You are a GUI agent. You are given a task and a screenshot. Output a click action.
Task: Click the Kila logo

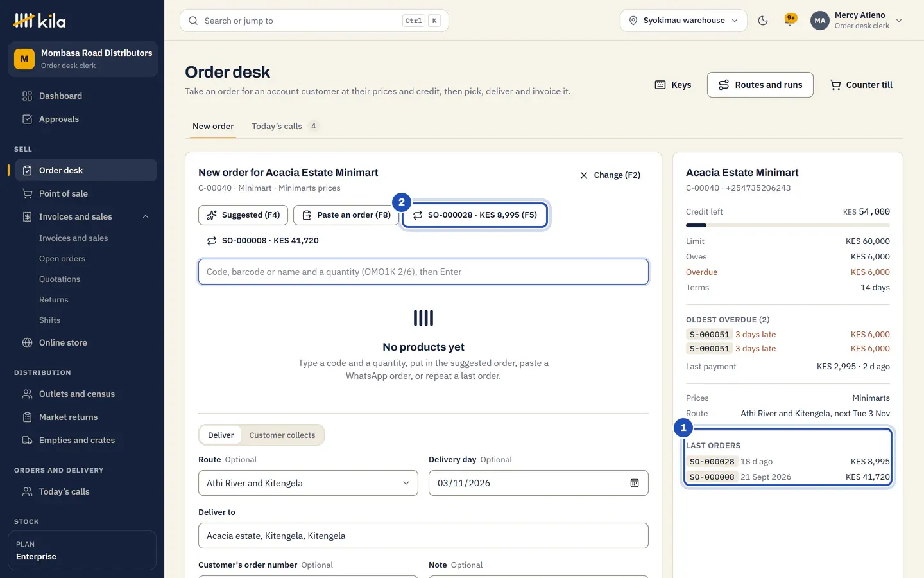pos(39,21)
